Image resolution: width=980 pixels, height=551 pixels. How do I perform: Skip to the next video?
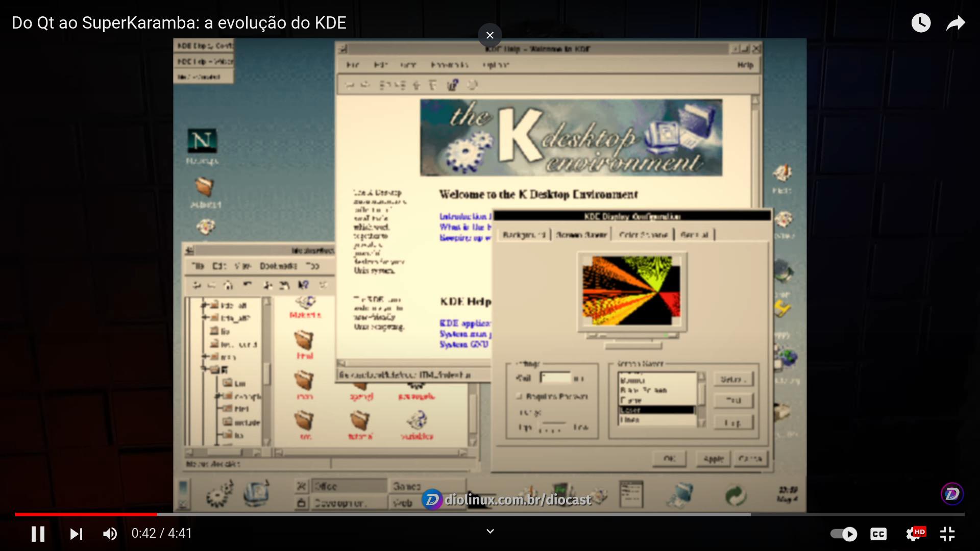click(x=76, y=534)
